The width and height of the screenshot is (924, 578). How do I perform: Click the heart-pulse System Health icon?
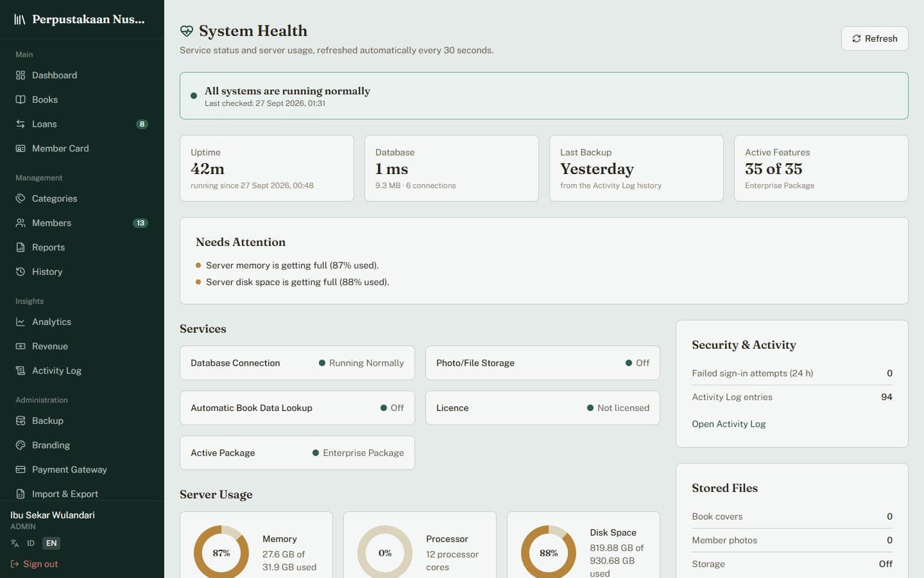click(x=187, y=31)
